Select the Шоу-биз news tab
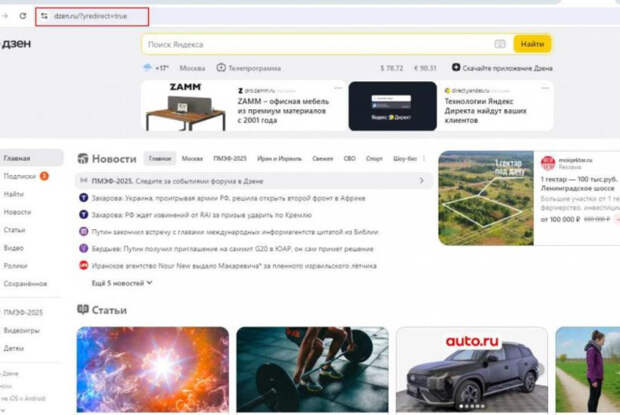The image size is (620, 415). click(405, 158)
